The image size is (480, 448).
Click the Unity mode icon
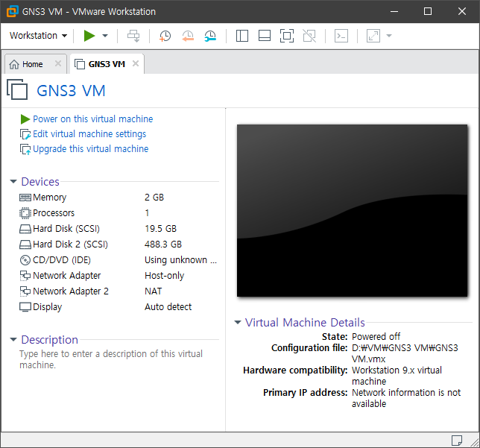click(309, 36)
